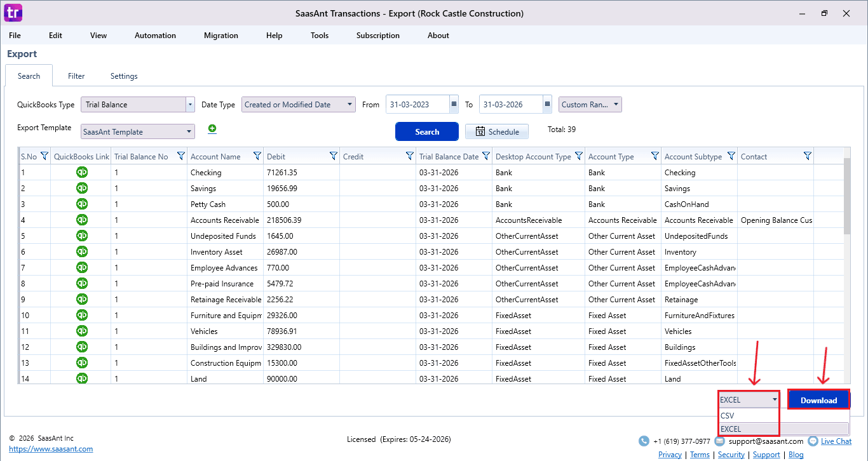Open the QuickBooks link icon for Checking row
Image resolution: width=868 pixels, height=461 pixels.
[x=81, y=172]
